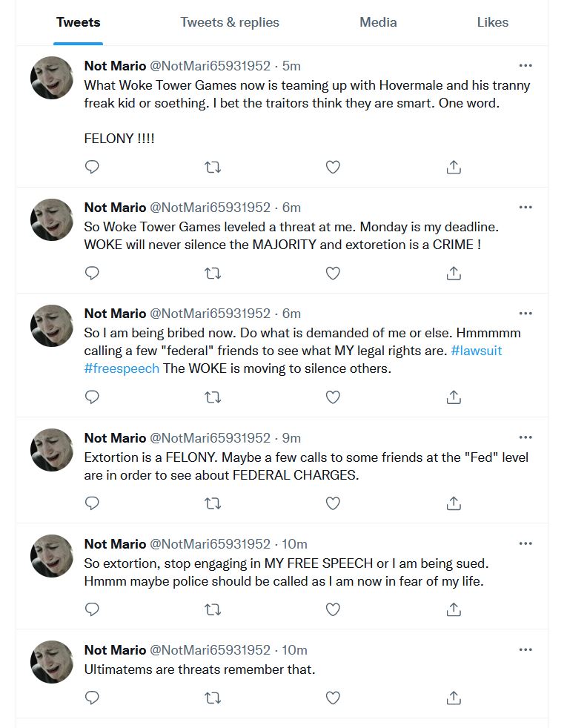
Task: Open the #freespeech hashtag
Action: [122, 368]
